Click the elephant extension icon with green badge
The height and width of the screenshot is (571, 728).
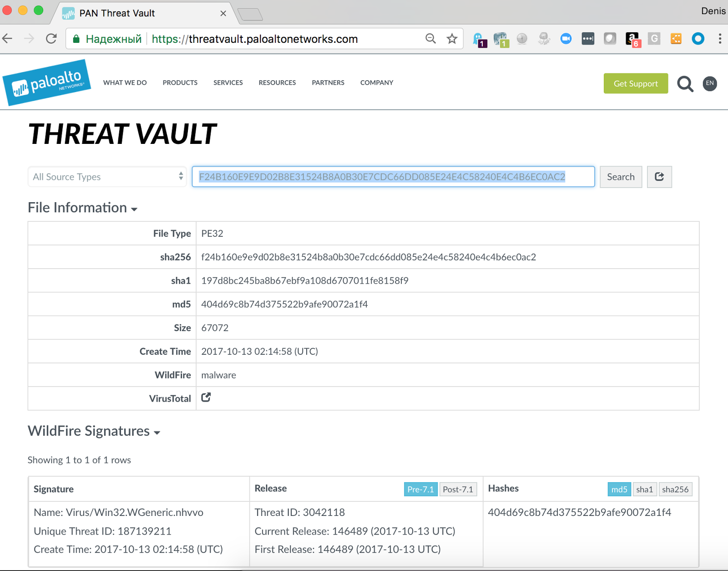tap(500, 40)
